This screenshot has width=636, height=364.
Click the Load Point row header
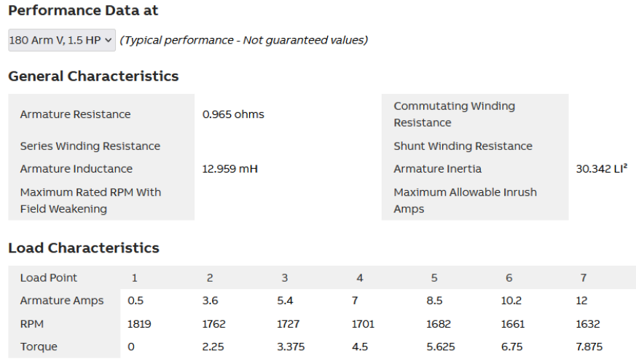point(48,277)
